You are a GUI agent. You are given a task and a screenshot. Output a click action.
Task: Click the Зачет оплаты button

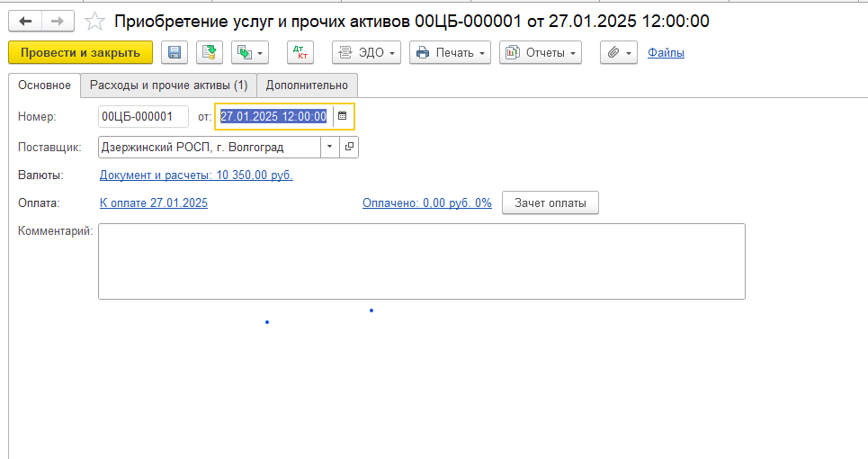click(550, 203)
